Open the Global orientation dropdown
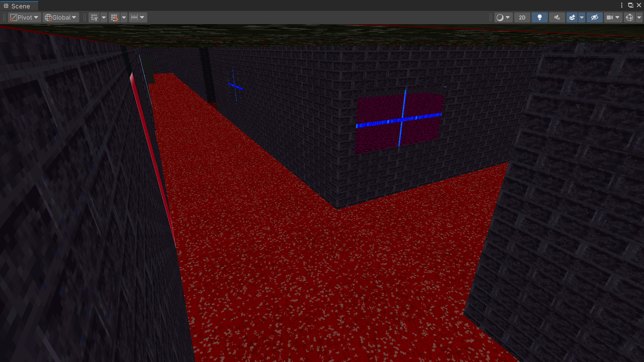This screenshot has height=362, width=644. [x=60, y=17]
